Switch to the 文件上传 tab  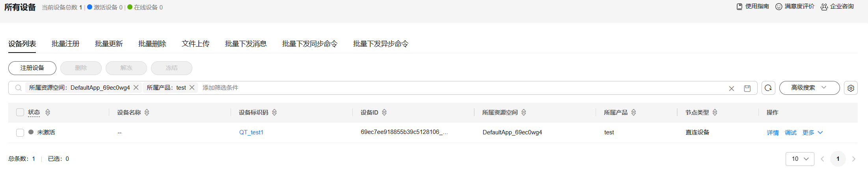coord(196,44)
